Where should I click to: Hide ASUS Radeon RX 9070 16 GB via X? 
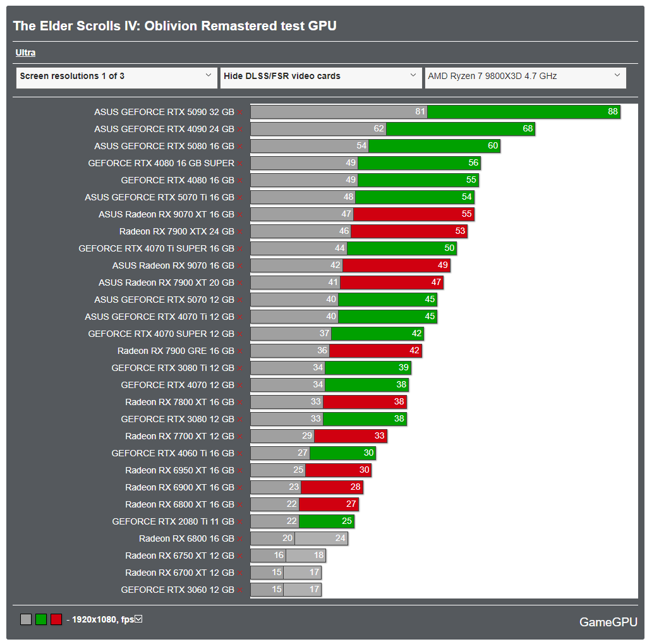(x=240, y=266)
